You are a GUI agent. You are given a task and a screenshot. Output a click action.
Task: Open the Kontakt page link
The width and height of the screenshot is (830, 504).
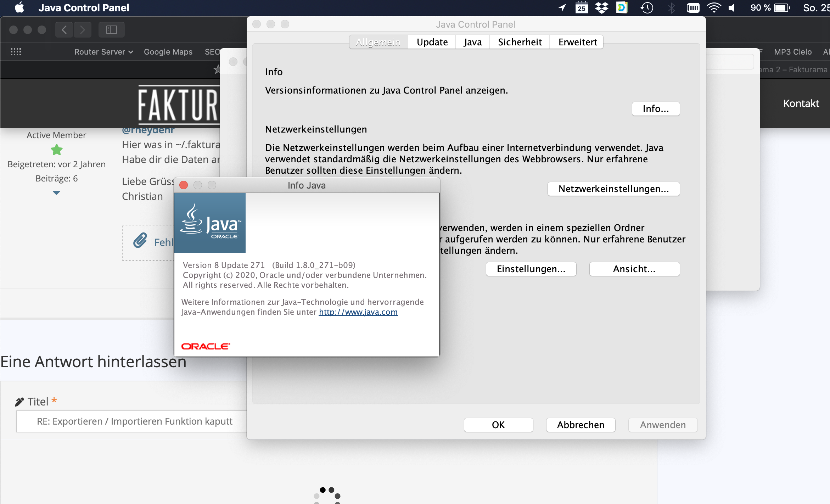click(801, 103)
